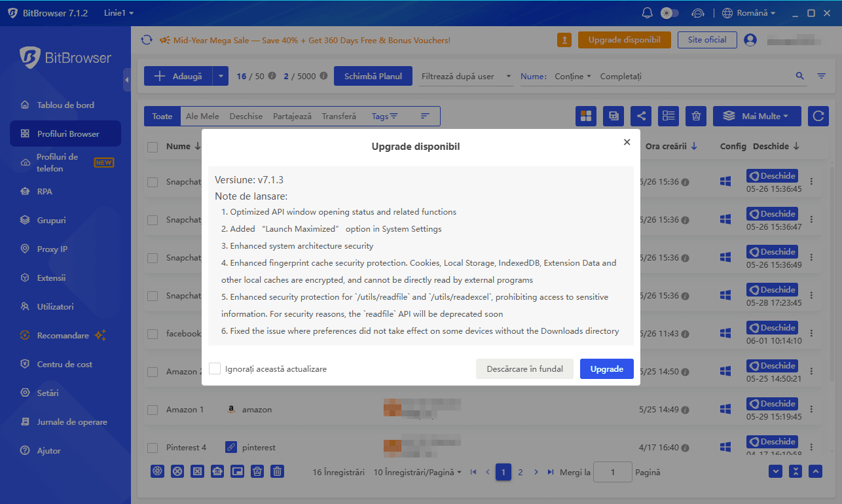Click the sync icon beside the Mega Sale banner

[147, 40]
